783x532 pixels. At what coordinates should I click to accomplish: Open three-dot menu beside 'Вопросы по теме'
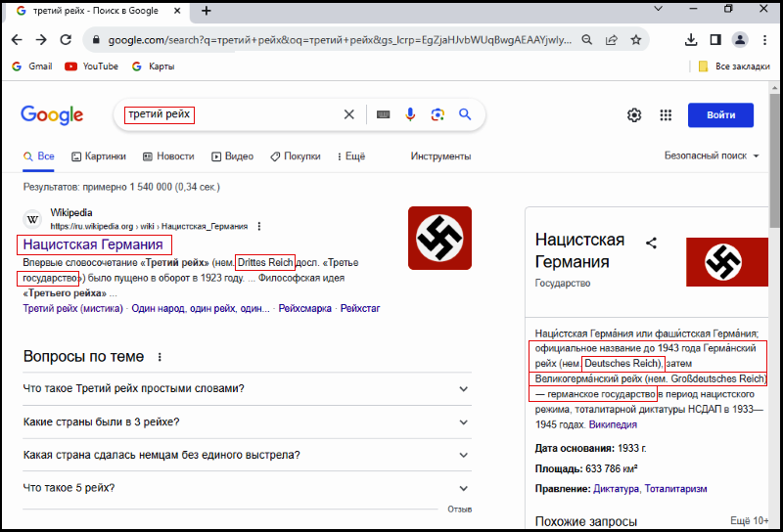point(160,357)
